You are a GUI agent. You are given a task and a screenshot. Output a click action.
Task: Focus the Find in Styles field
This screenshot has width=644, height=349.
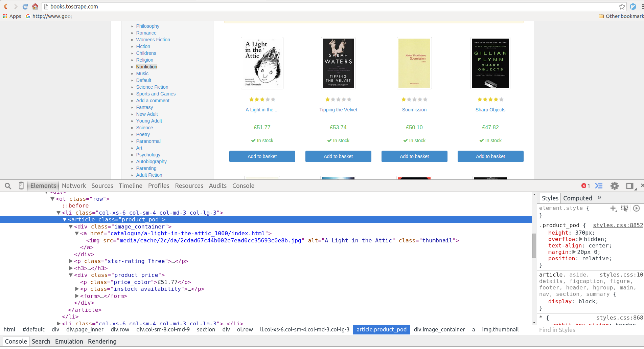tap(590, 330)
